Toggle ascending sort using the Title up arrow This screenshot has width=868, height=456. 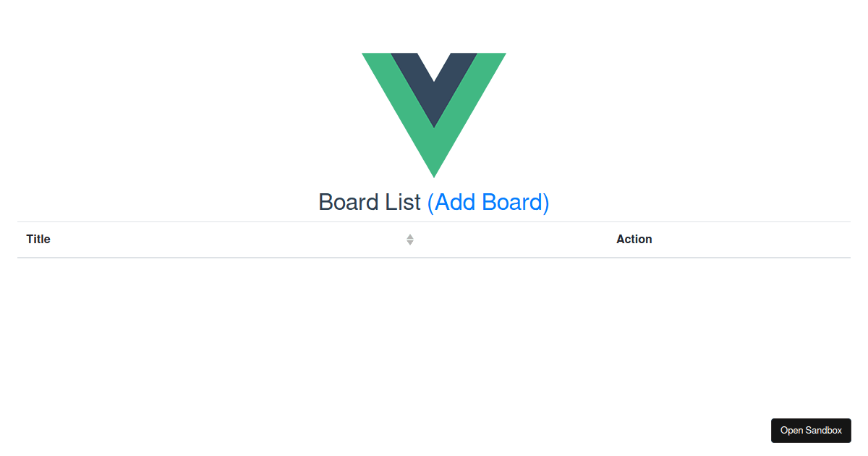(410, 237)
